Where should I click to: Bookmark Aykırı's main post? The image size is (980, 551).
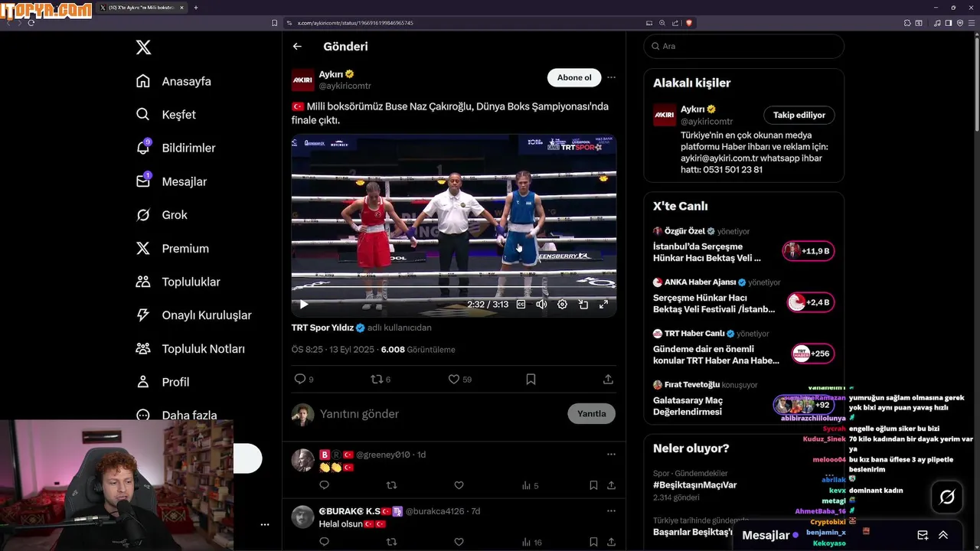[x=531, y=380]
